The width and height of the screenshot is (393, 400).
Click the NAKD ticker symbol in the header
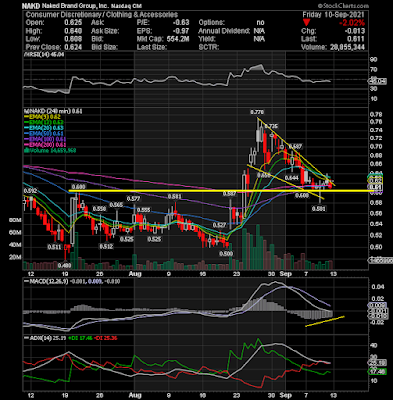tap(31, 6)
